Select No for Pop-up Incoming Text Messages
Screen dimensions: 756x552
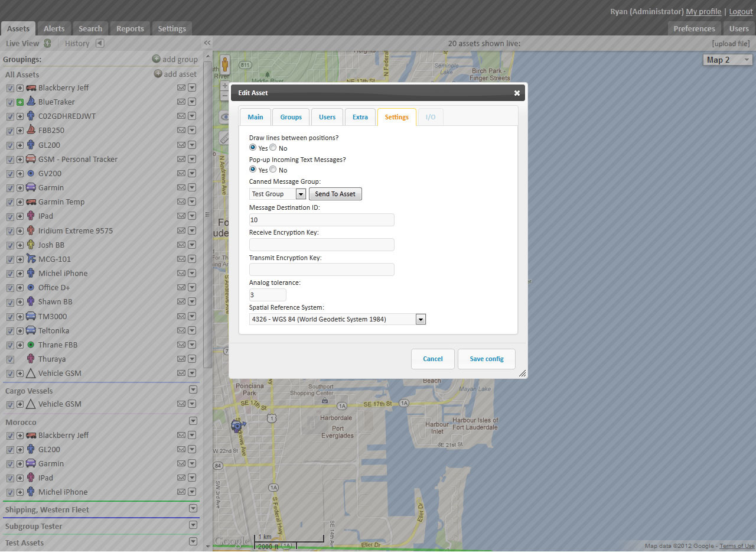[273, 170]
